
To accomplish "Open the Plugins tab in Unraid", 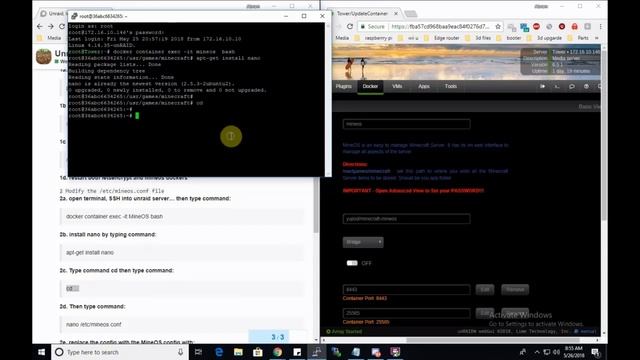I will click(343, 86).
